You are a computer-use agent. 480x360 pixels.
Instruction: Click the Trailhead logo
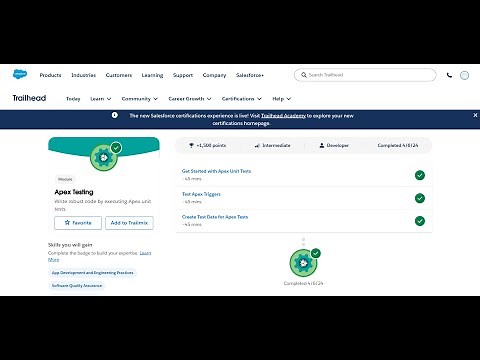click(x=29, y=98)
